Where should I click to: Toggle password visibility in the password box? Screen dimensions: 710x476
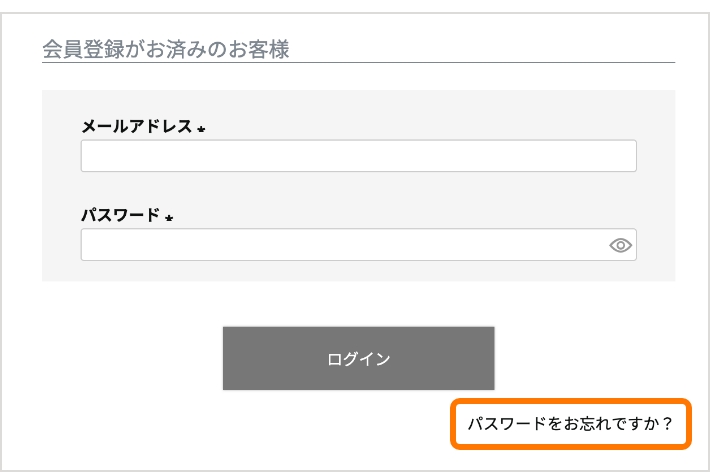(620, 245)
